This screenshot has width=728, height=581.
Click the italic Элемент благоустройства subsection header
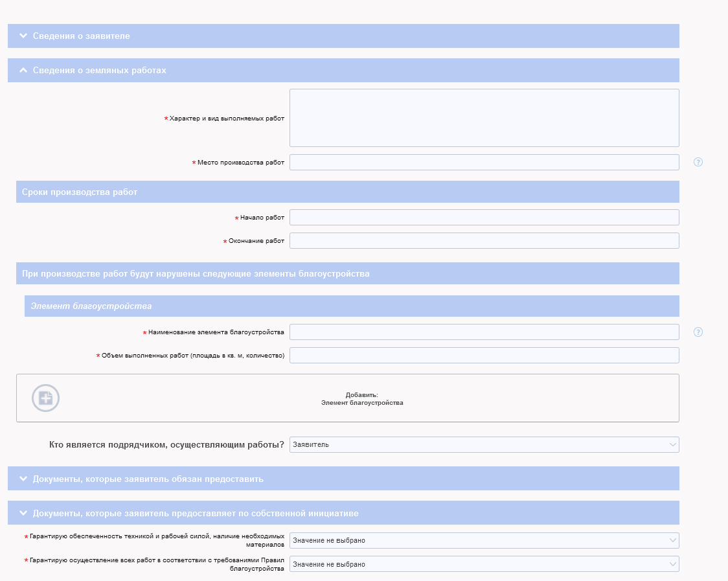click(x=91, y=306)
